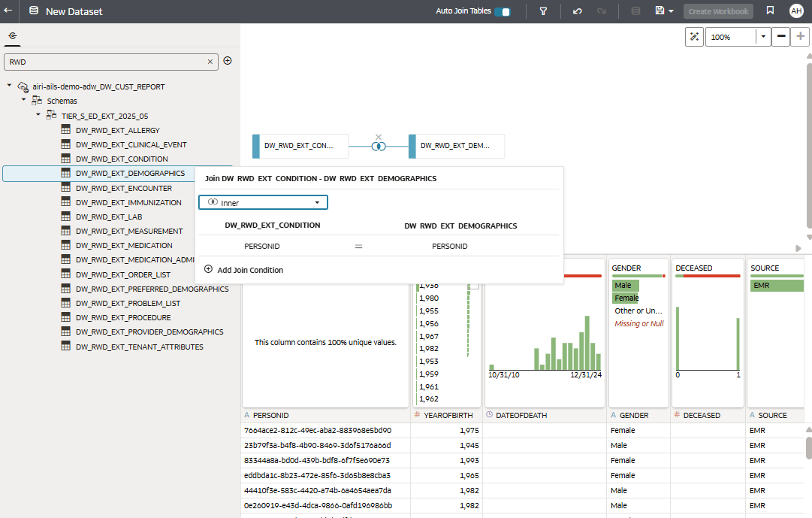812x518 pixels.
Task: Select DW_RWD_EXT_PROVIDER_DEMOGRAPHICS table
Action: (149, 332)
